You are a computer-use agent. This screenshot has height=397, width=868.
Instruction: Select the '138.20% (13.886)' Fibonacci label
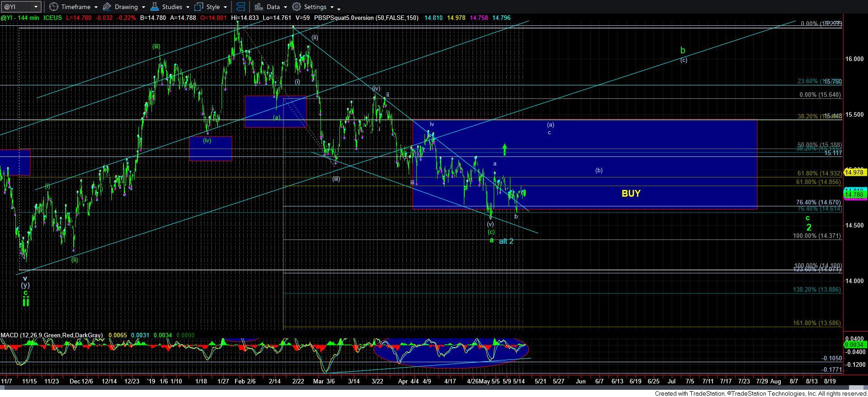[x=817, y=289]
